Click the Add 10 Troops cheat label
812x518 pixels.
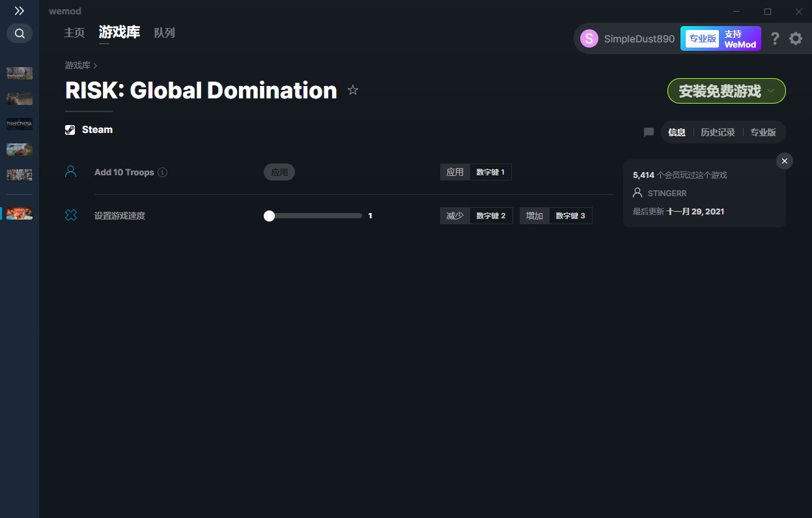(x=124, y=173)
